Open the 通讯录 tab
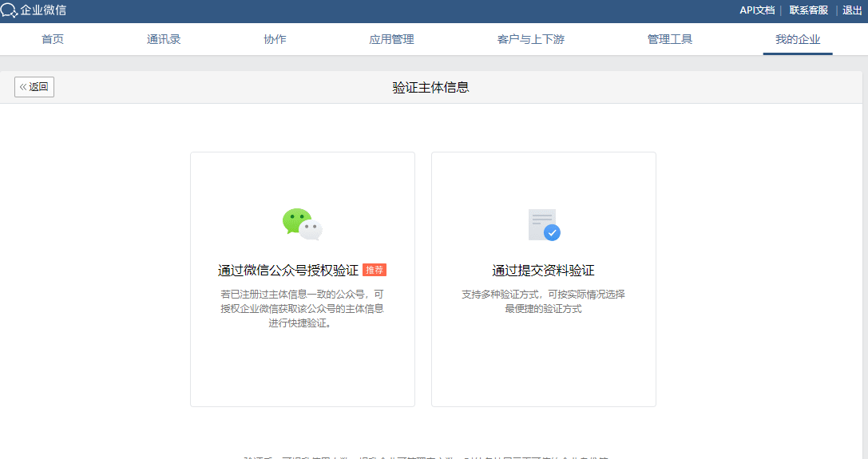The image size is (868, 459). [x=164, y=39]
